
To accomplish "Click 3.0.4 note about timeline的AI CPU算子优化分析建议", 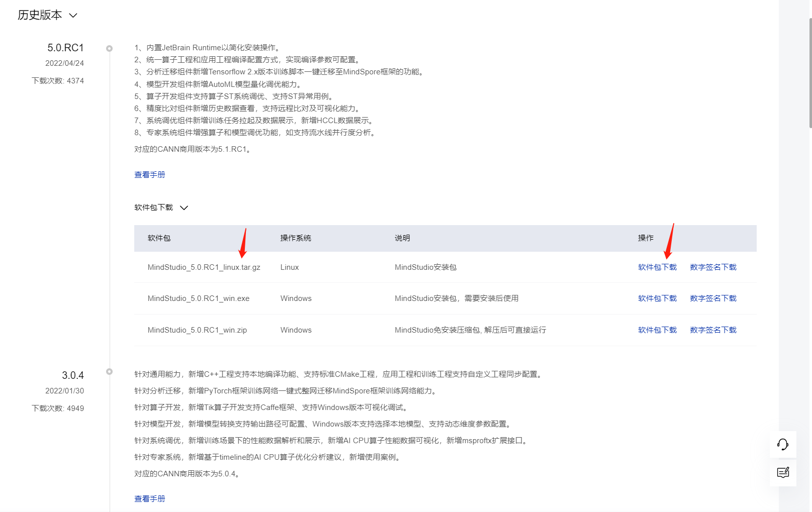I will (x=268, y=457).
